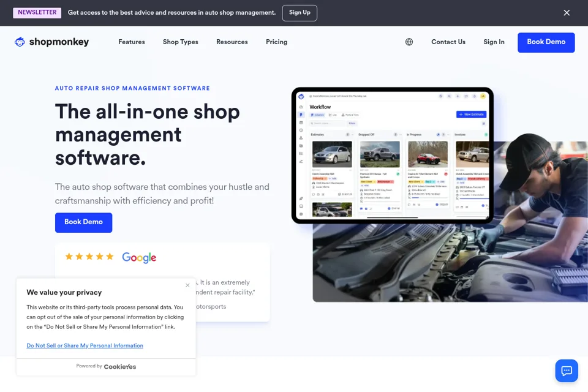The image size is (588, 392).
Task: Open the Features menu
Action: click(132, 42)
